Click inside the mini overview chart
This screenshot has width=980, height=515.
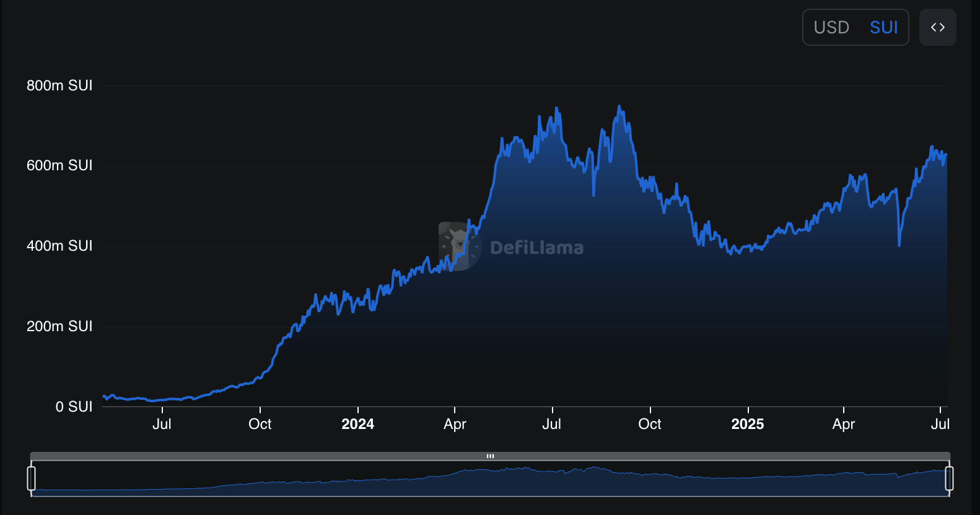[490, 478]
